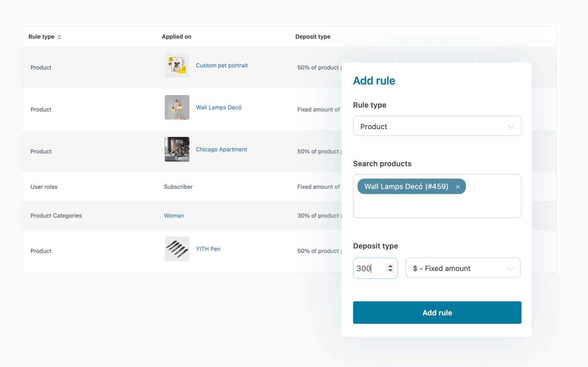Sort the table by Rule type column
The image size is (588, 367).
[x=59, y=37]
